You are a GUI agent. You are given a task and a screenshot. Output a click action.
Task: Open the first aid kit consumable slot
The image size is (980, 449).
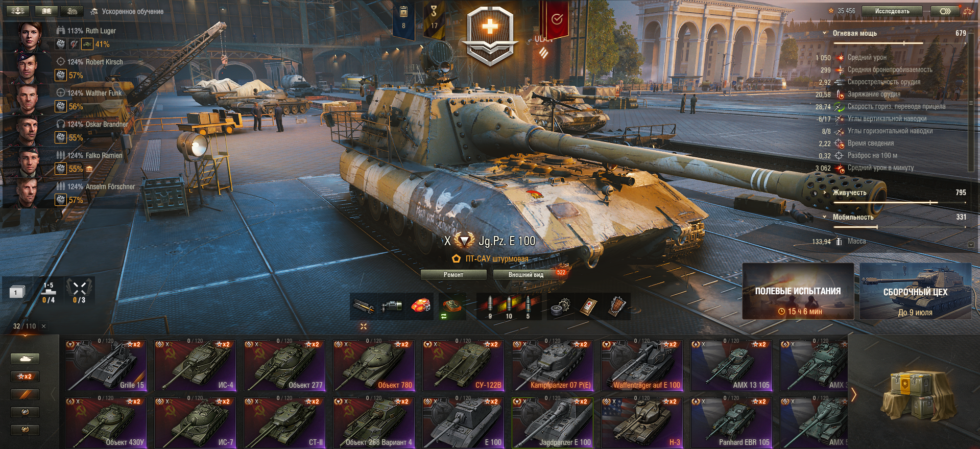point(588,306)
